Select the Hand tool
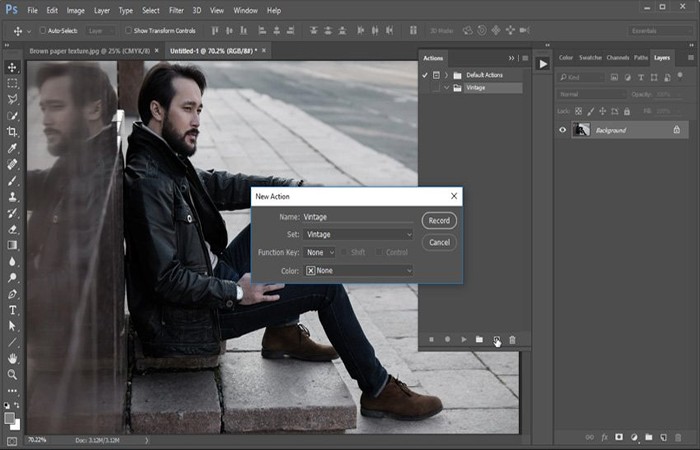The width and height of the screenshot is (700, 450). [12, 358]
